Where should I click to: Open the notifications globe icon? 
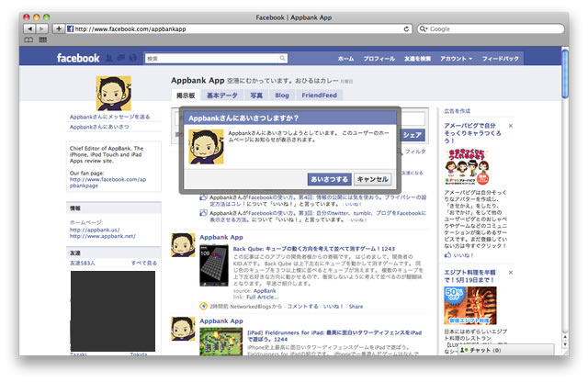pos(132,58)
